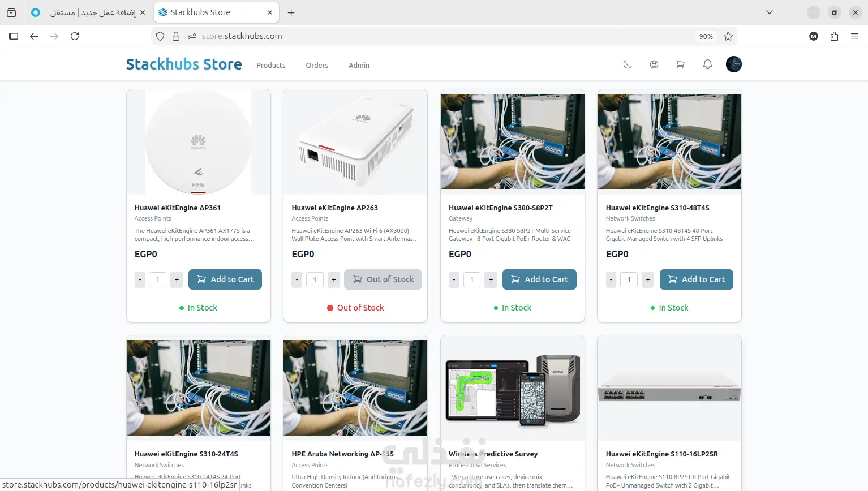Open Huawei eKitEngine AP263 title link
This screenshot has width=868, height=491.
(x=335, y=208)
